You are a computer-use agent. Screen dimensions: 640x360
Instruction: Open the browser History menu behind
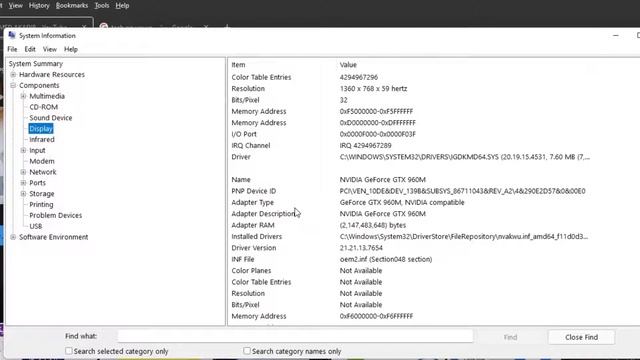[39, 6]
